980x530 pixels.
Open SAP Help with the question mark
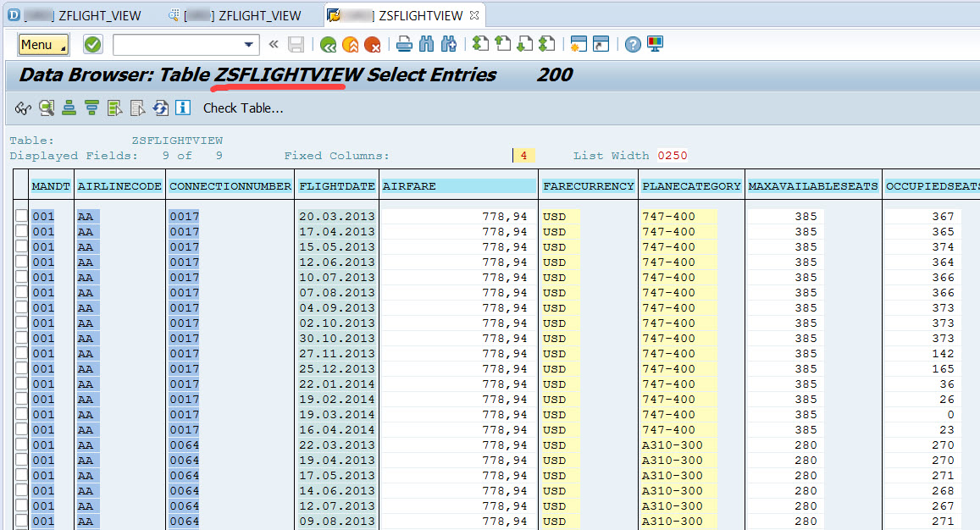633,43
